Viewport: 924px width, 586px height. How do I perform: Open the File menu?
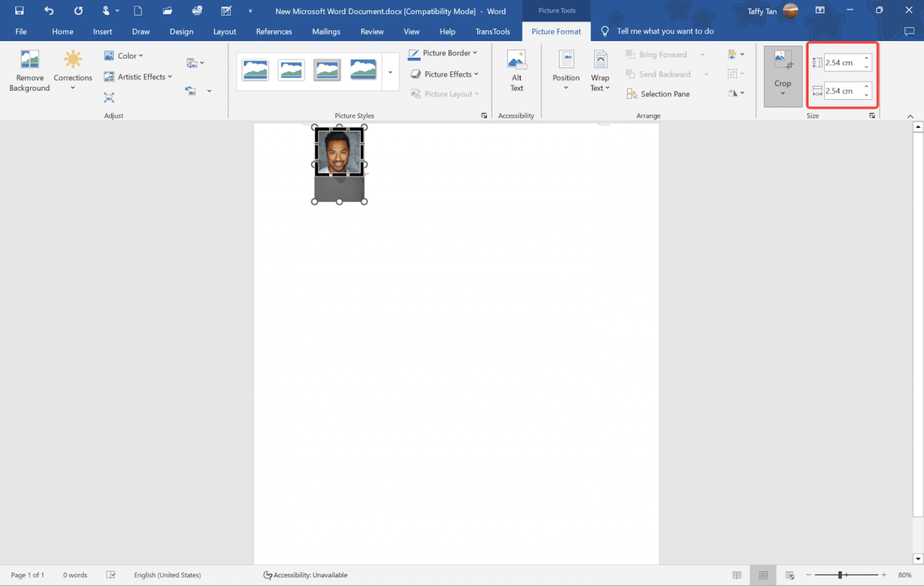(21, 31)
